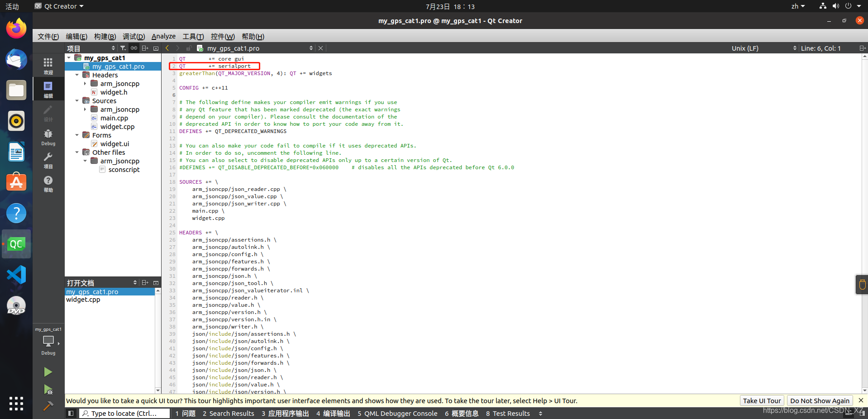Image resolution: width=868 pixels, height=419 pixels.
Task: Open the 控件(W) menu
Action: click(223, 36)
